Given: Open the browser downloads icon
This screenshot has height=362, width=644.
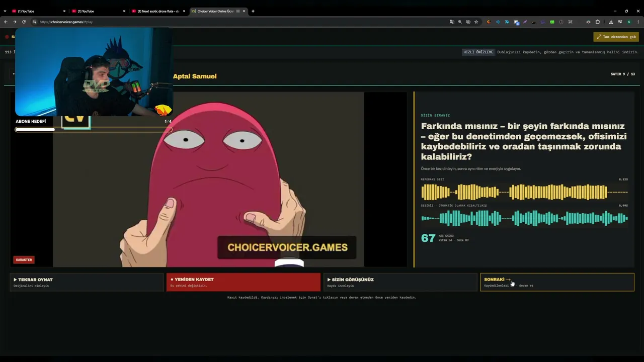Looking at the screenshot, I should point(611,22).
